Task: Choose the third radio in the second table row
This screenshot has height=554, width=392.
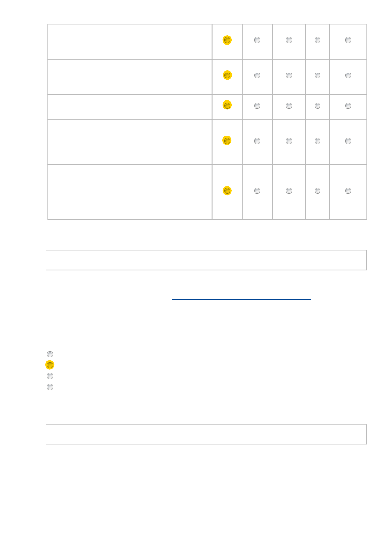Action: point(289,75)
